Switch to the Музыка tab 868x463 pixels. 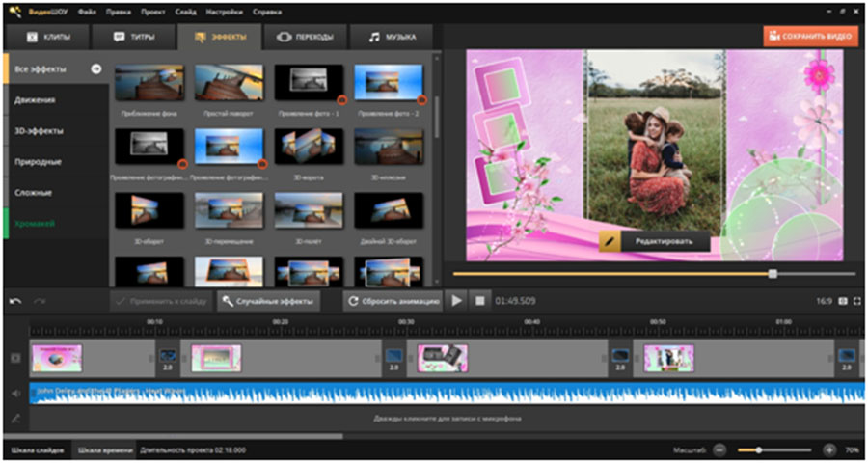point(393,37)
